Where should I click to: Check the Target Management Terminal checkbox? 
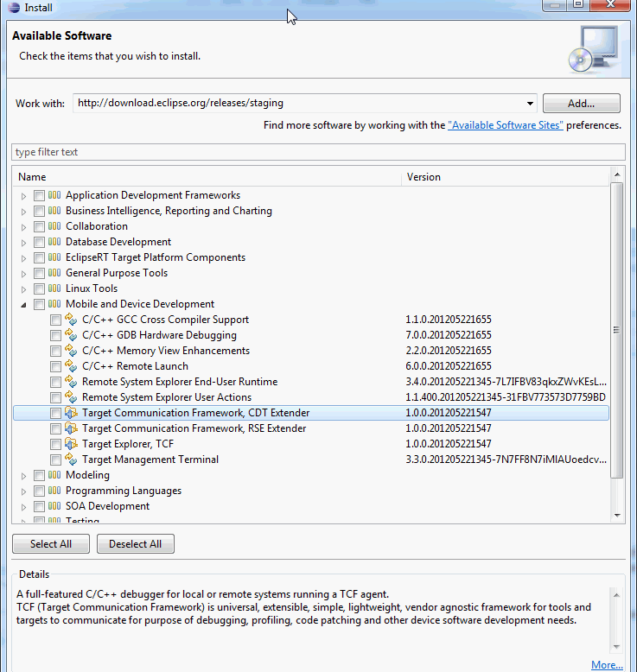[x=55, y=460]
